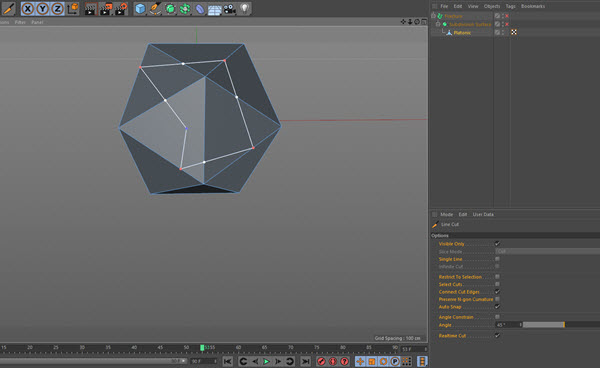Go to the end of the animation
This screenshot has width=600, height=368.
(305, 361)
